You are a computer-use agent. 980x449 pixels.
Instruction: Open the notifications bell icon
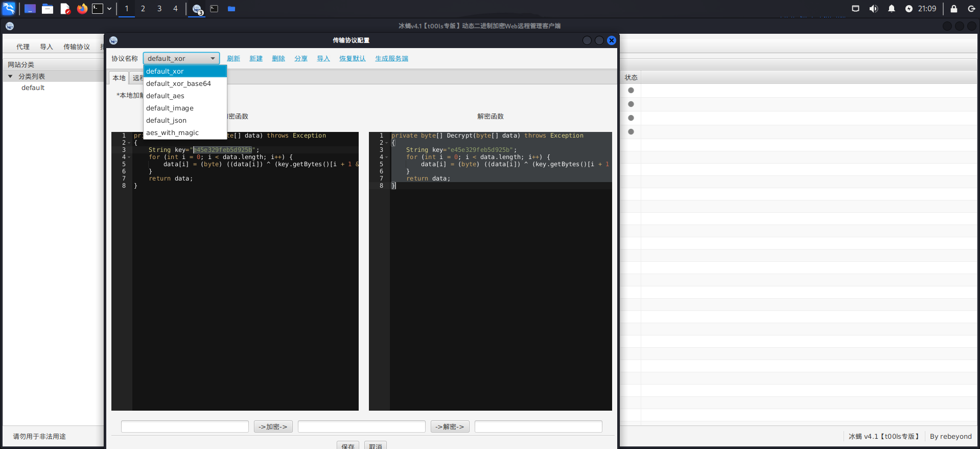pyautogui.click(x=891, y=9)
